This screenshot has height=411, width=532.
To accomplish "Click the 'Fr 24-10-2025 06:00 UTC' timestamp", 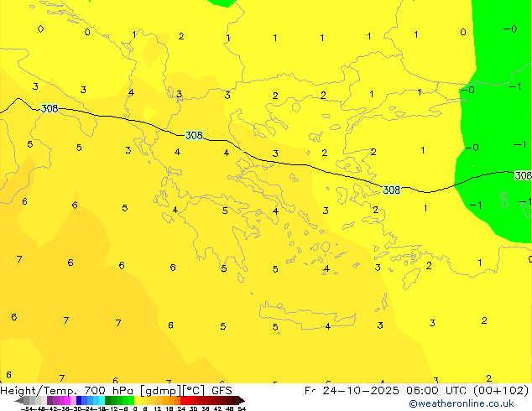I will pos(385,391).
